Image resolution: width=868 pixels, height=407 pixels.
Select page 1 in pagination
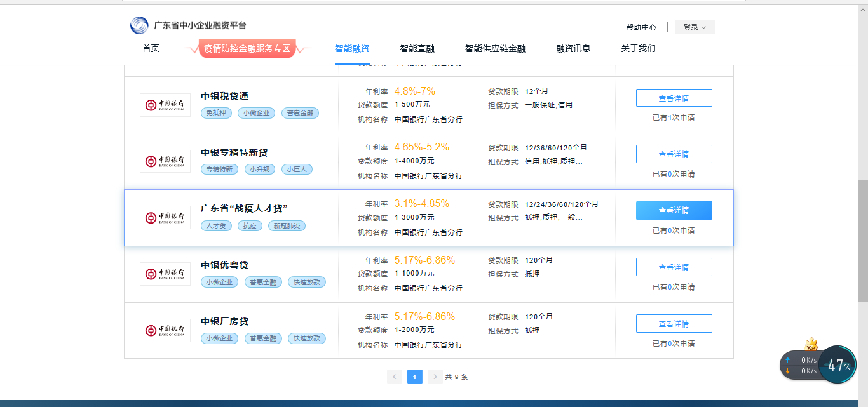pos(415,377)
